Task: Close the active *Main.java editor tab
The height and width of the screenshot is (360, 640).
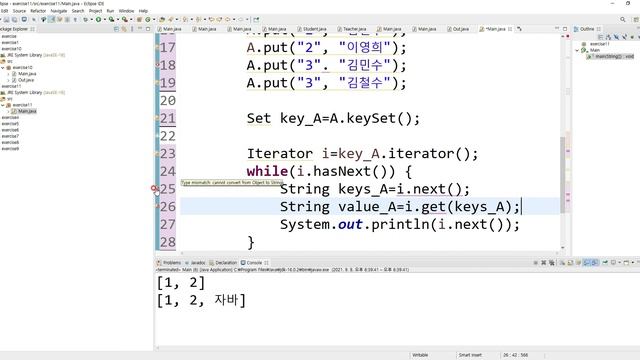Action: coord(510,29)
